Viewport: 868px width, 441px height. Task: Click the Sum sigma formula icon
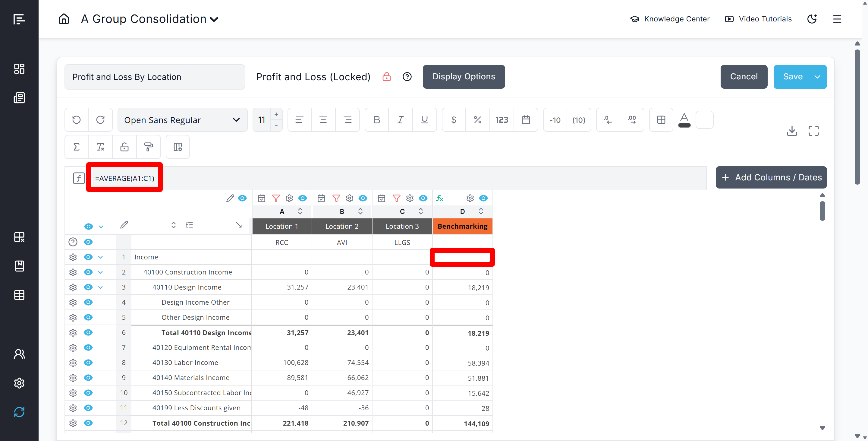(77, 147)
